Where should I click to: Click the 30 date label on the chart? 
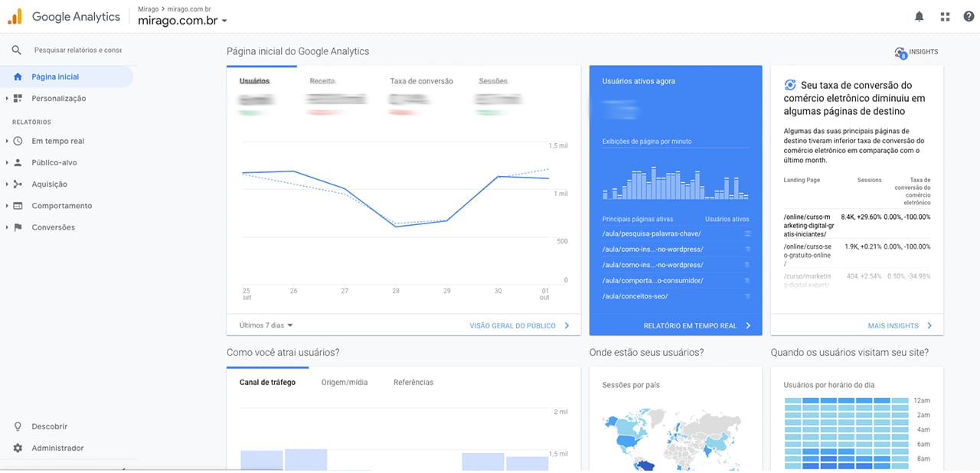click(x=498, y=291)
